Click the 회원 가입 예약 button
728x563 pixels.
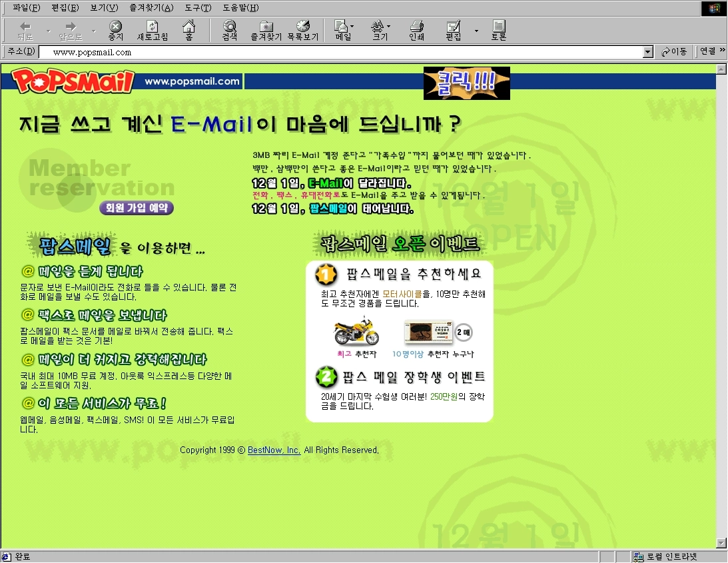click(x=137, y=208)
